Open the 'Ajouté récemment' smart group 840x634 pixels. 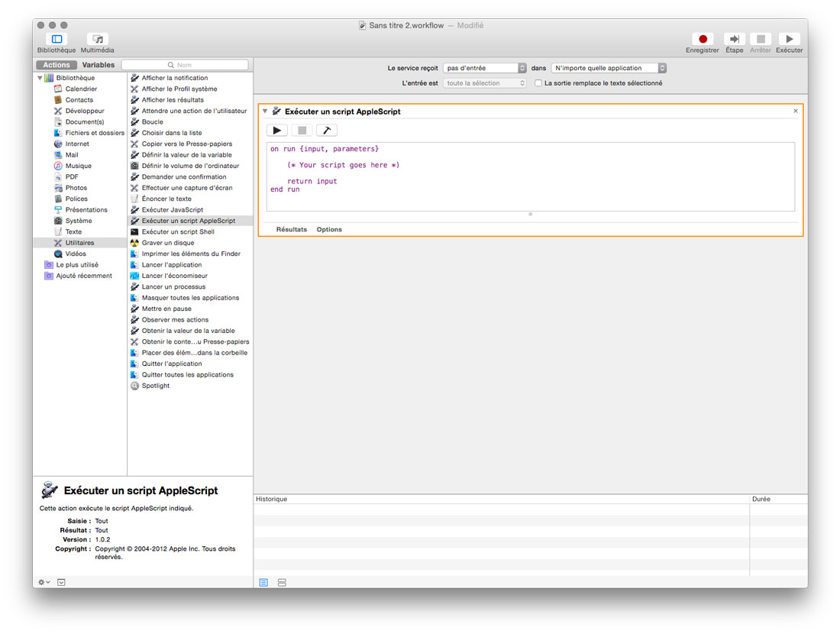click(84, 276)
